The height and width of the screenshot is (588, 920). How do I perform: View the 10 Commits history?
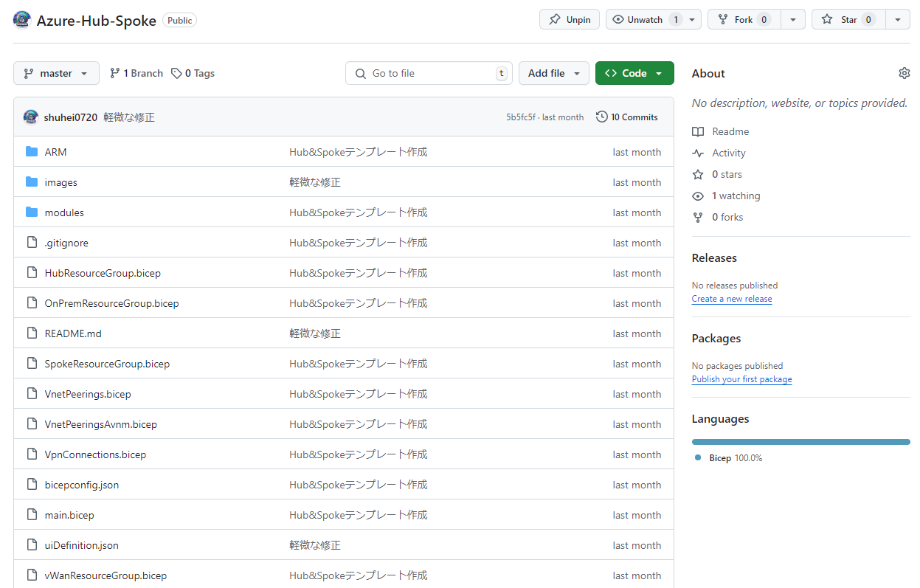627,117
